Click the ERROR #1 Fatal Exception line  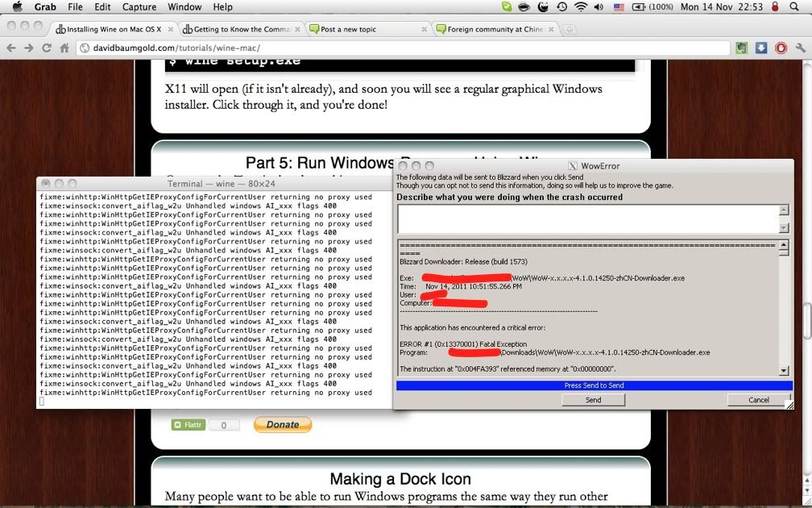coord(463,344)
